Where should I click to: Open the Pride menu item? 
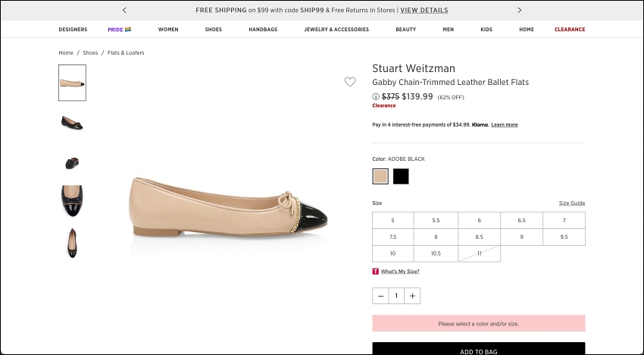(x=120, y=30)
